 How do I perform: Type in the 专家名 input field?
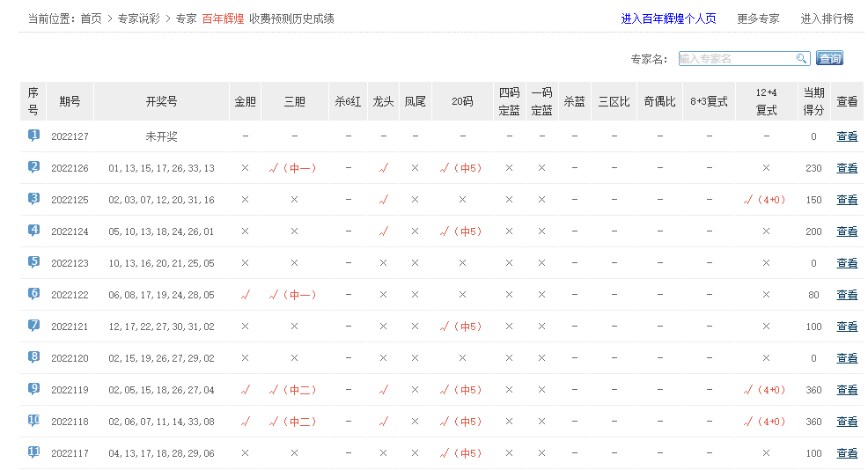tap(736, 58)
